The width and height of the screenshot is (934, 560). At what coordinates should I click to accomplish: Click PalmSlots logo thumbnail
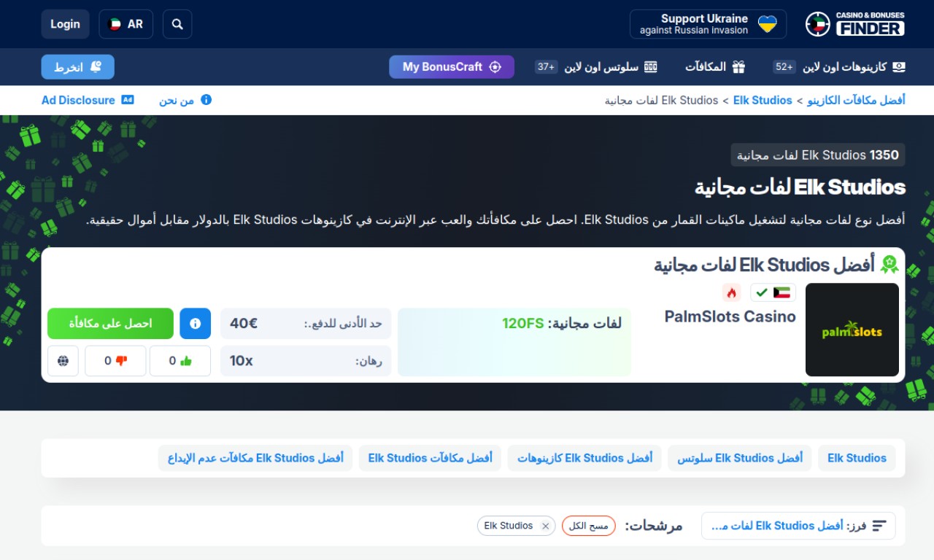point(852,330)
